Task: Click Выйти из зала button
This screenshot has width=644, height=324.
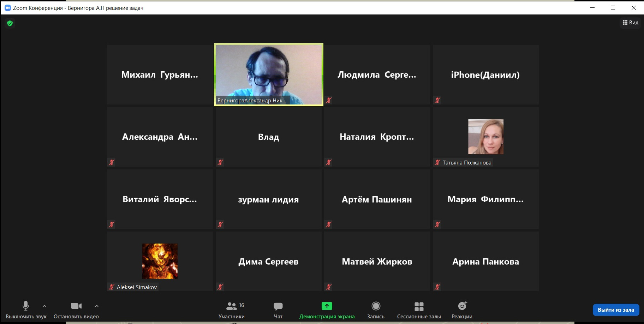Action: coord(616,310)
